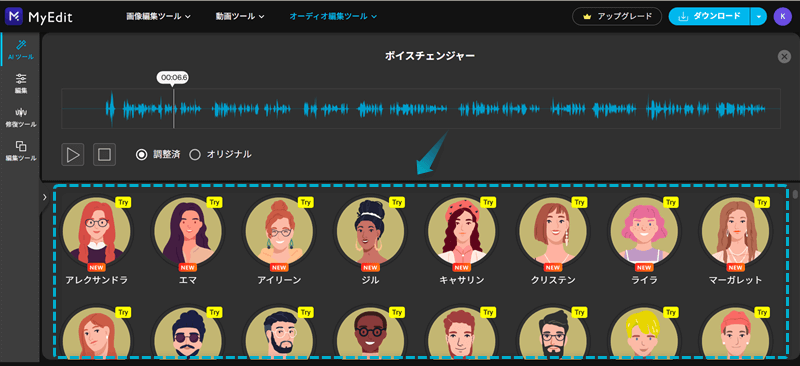
Task: Click Try badge on アイリーン
Action: point(306,202)
